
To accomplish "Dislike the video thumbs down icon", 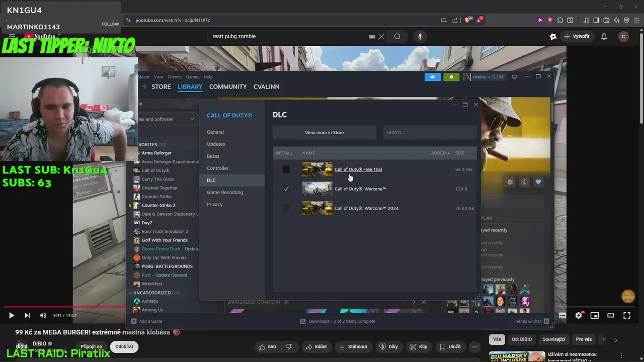I will click(289, 346).
